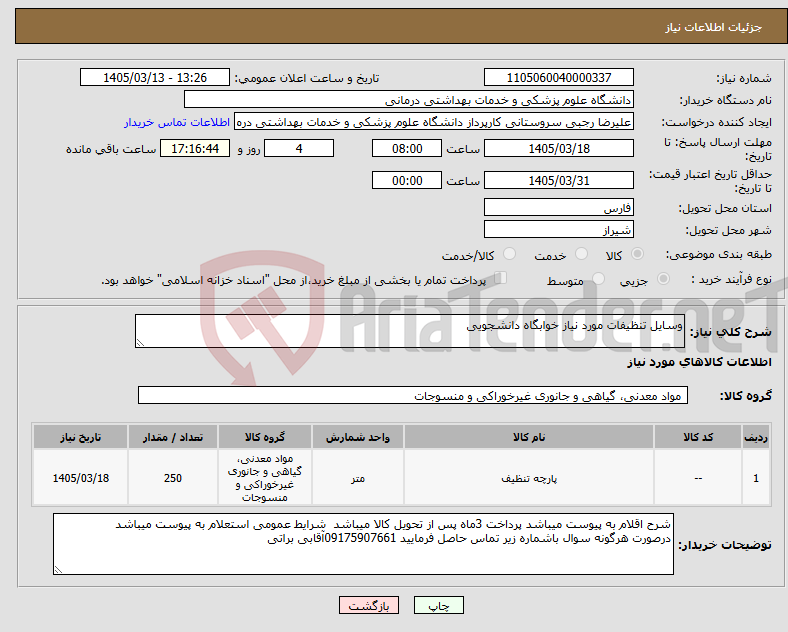Image resolution: width=788 pixels, height=632 pixels.
Task: Click the price validity time 00:00 field
Action: (407, 180)
